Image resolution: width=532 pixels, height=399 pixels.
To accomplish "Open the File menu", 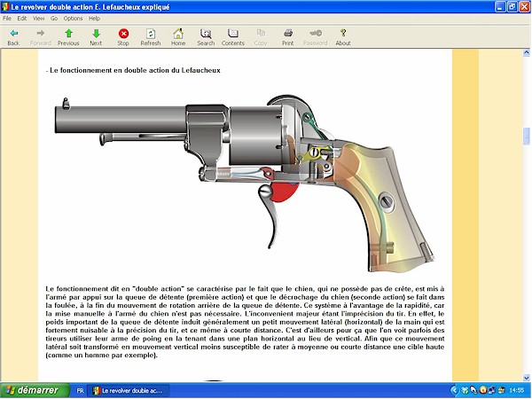I will coord(7,19).
